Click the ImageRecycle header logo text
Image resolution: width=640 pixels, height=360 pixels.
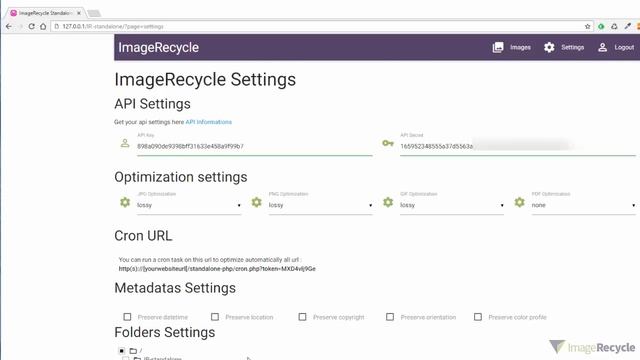tap(158, 47)
